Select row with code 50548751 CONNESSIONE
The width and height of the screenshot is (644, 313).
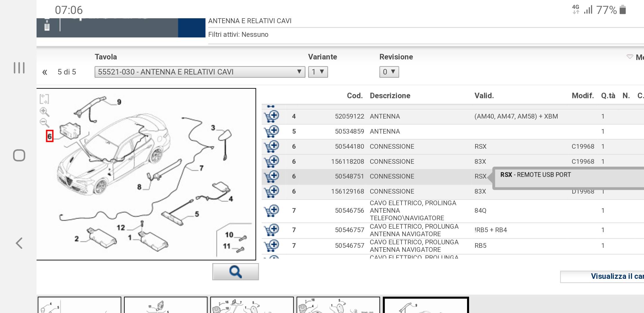pyautogui.click(x=349, y=176)
